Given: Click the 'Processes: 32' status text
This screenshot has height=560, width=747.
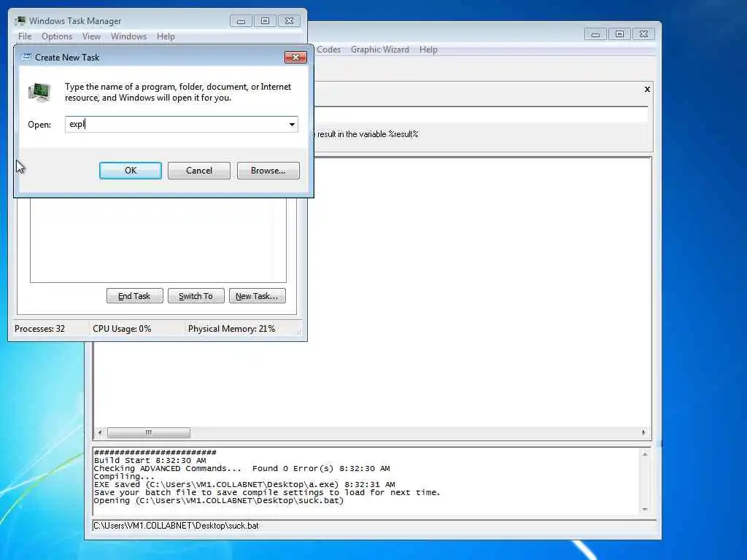Looking at the screenshot, I should [x=39, y=329].
